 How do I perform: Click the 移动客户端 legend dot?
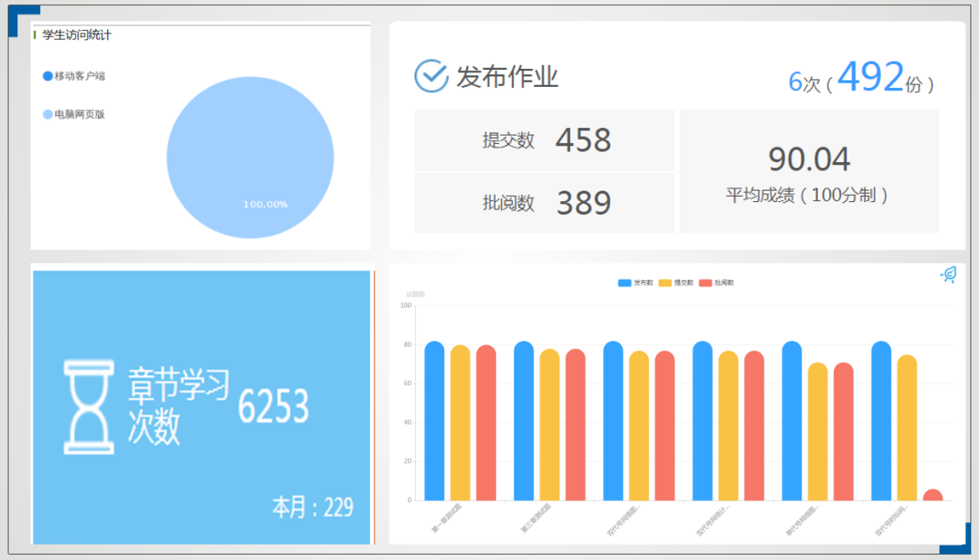[x=48, y=76]
